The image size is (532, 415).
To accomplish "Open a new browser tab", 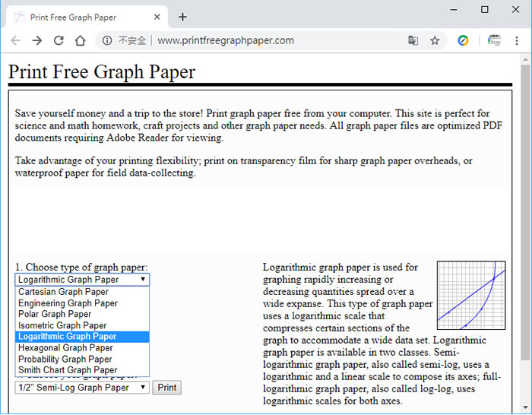I will (x=182, y=17).
